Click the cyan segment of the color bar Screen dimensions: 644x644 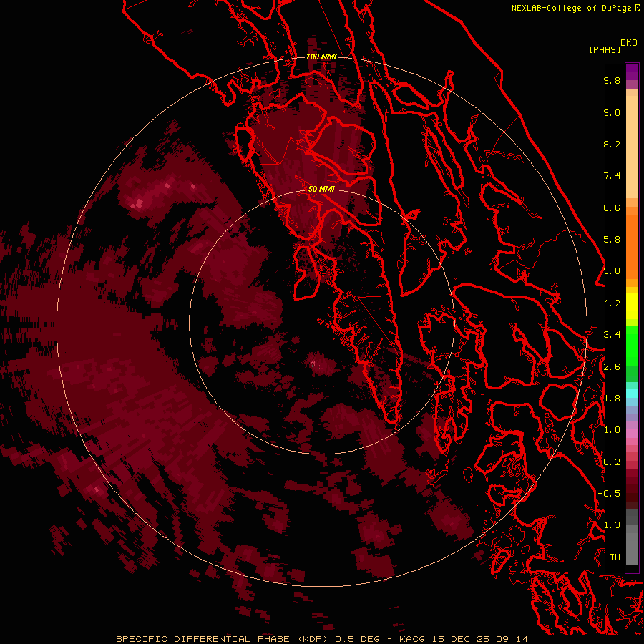pos(632,394)
